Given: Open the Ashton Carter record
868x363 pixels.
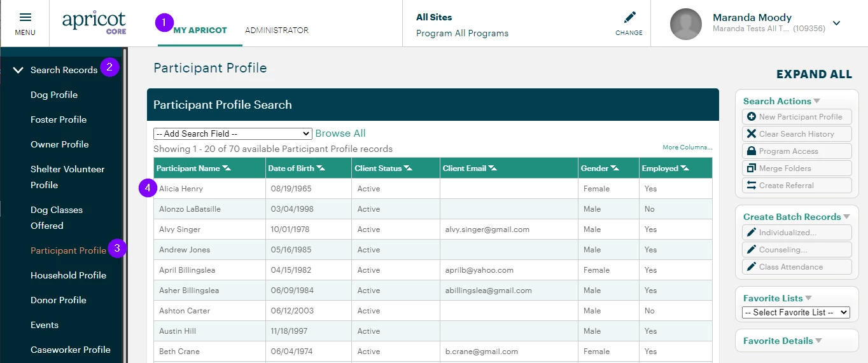Looking at the screenshot, I should coord(185,311).
